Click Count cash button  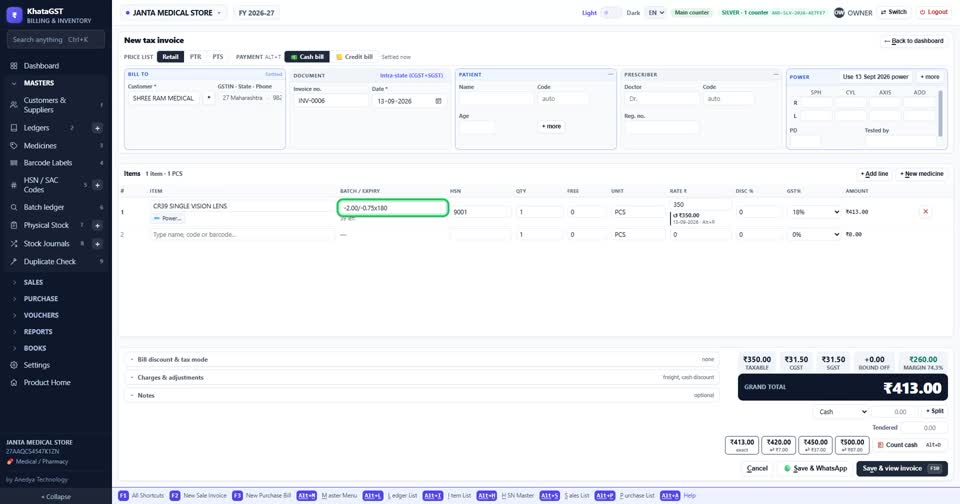(x=909, y=445)
